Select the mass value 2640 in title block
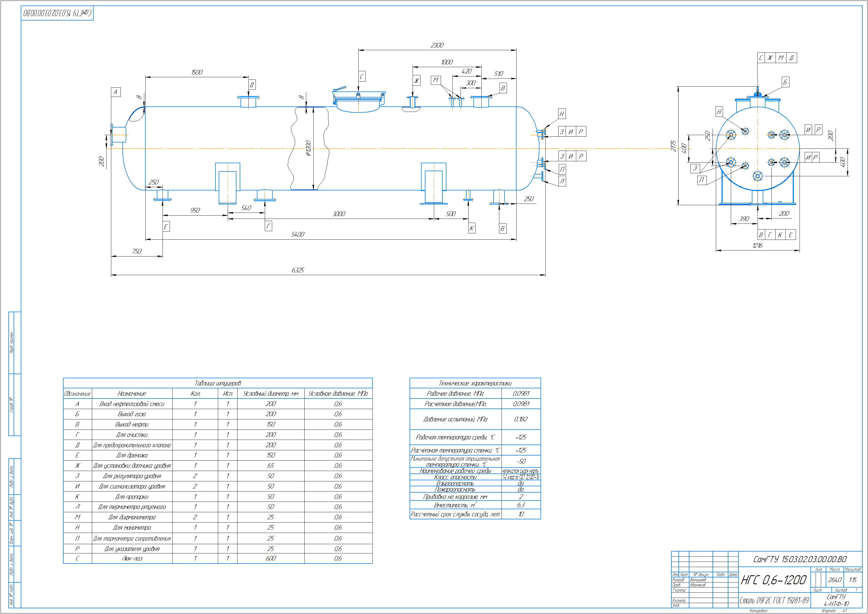 (834, 580)
